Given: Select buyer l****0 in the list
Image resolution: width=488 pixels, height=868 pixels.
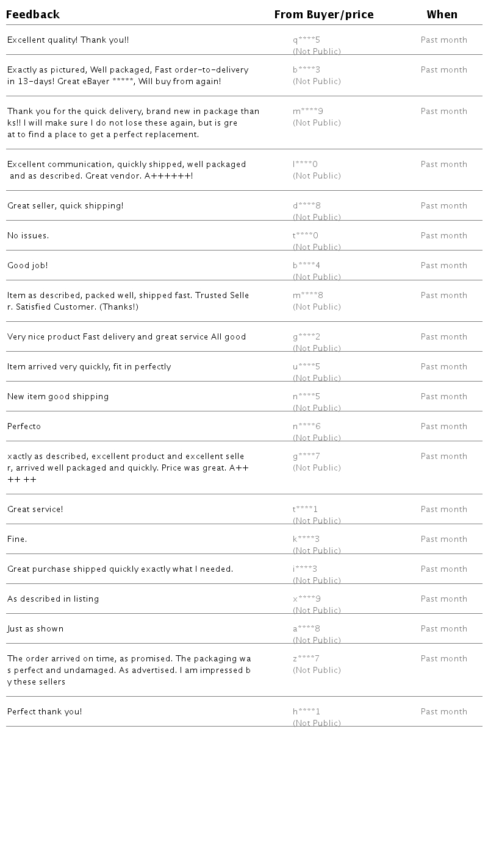Looking at the screenshot, I should click(x=305, y=165).
